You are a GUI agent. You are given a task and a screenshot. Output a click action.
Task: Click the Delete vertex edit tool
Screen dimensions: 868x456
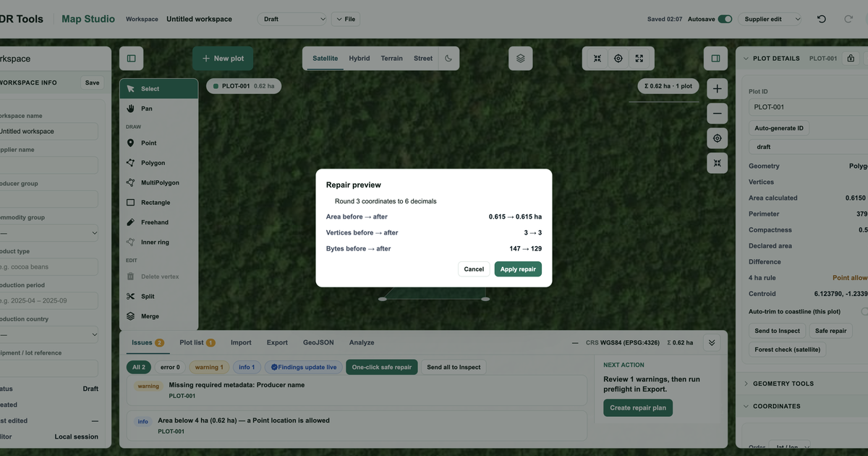[x=158, y=276]
